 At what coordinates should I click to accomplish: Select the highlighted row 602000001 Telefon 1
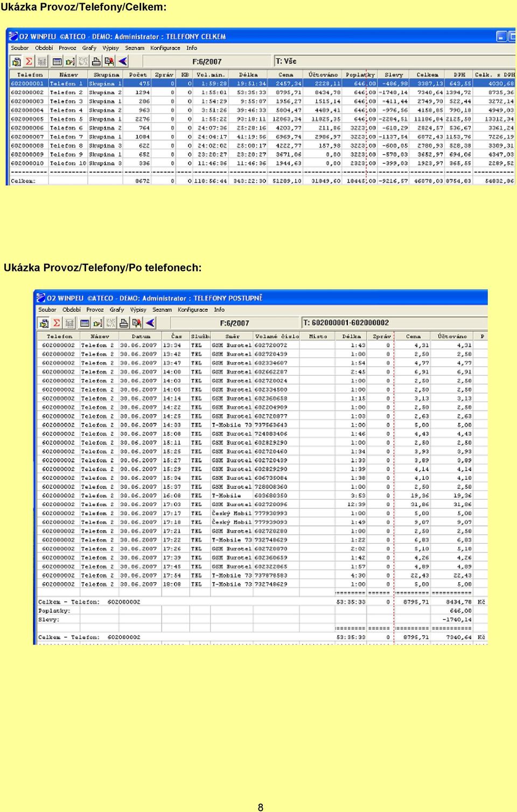262,83
